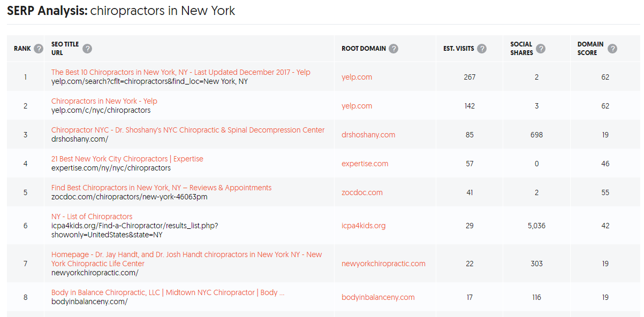Click domain score 55 for zocdoc.com

[605, 192]
